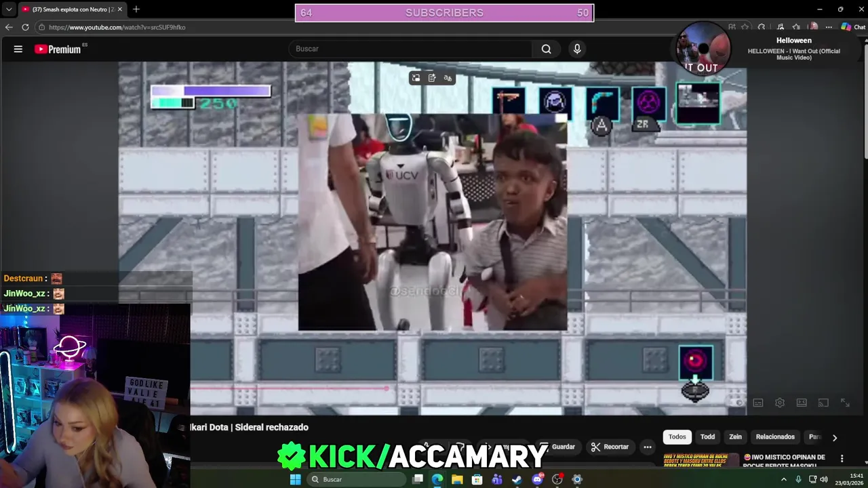
Task: Open the browser extensions puzzle icon
Action: pyautogui.click(x=762, y=27)
